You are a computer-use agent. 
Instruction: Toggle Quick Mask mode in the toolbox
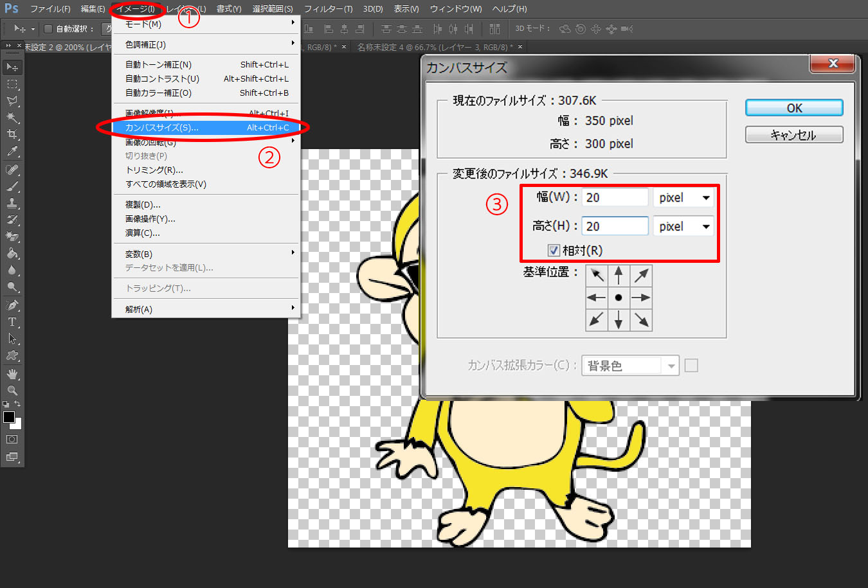click(12, 440)
